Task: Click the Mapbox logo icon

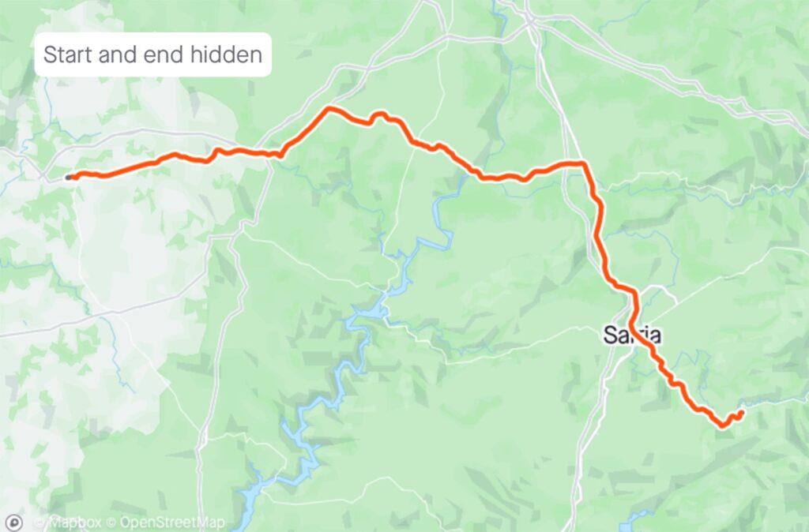Action: click(x=15, y=523)
